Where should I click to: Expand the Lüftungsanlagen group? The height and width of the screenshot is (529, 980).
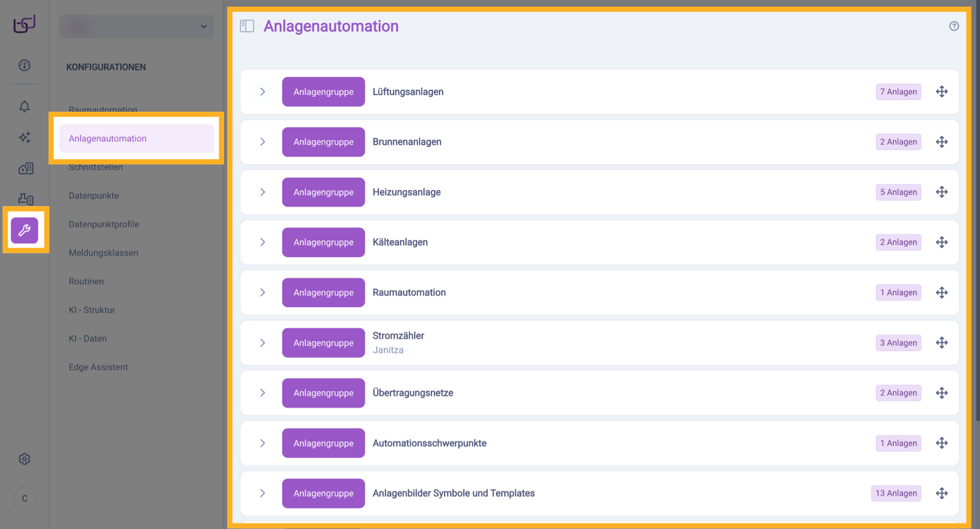tap(262, 92)
